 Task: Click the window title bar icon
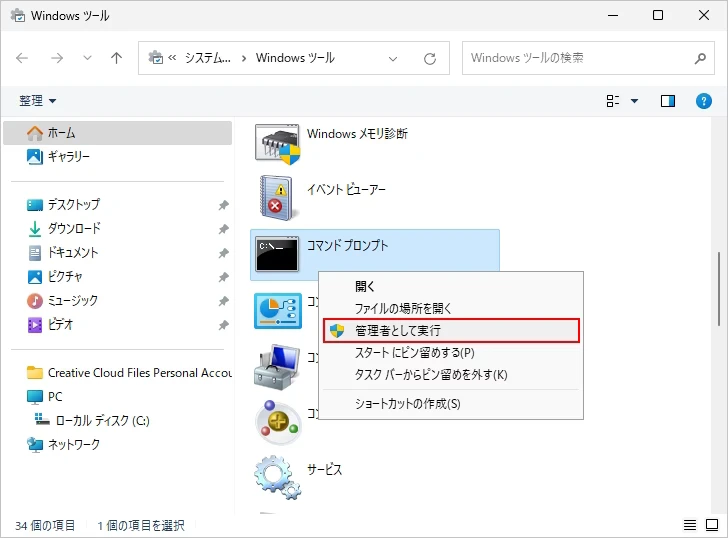click(18, 15)
